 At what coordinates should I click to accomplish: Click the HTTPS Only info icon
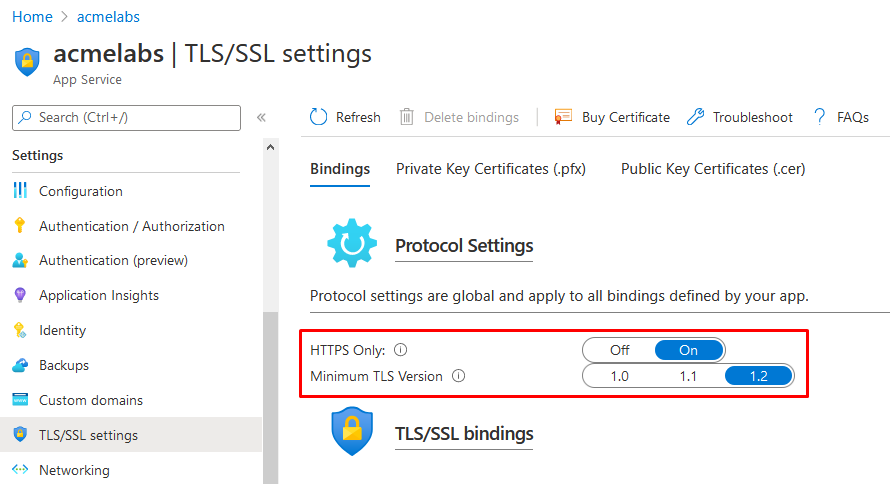(x=401, y=350)
